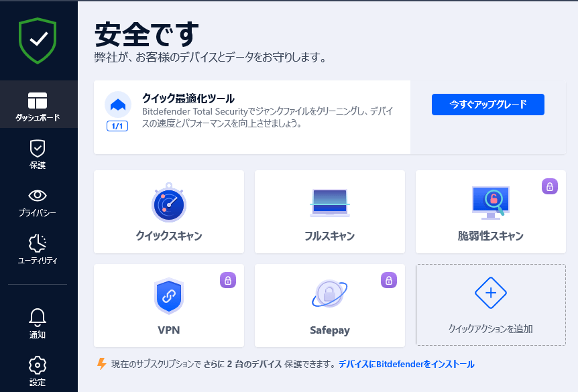Viewport: 578px width, 392px height.
Task: Select the 保護 section in the sidebar
Action: click(x=37, y=154)
